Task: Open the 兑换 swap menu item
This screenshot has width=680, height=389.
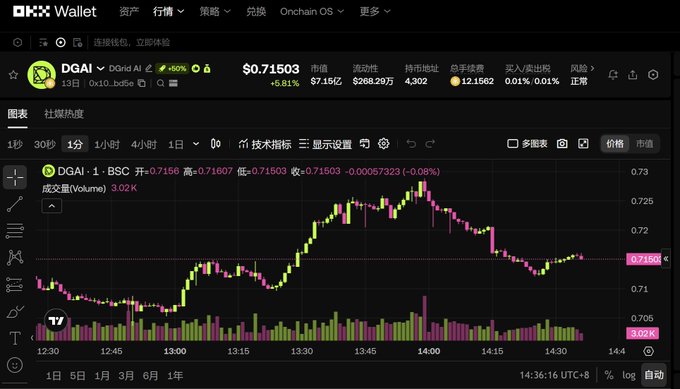Action: click(x=256, y=12)
